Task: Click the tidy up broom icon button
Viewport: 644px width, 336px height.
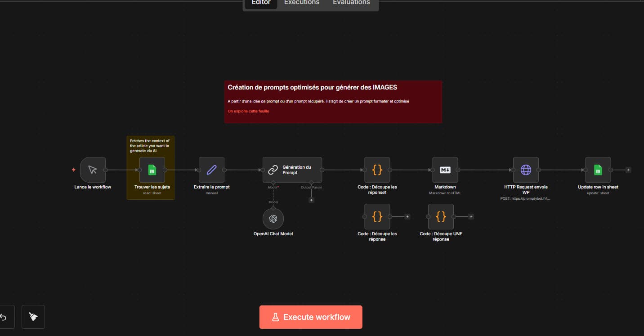Action: [33, 317]
